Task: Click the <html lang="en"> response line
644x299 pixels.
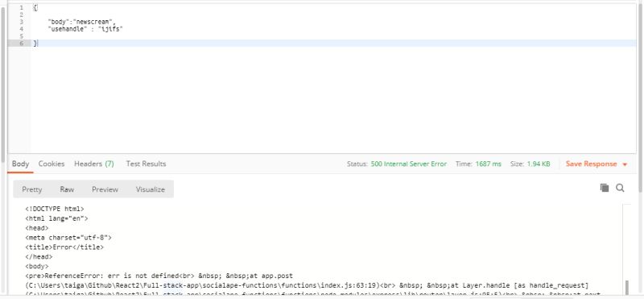Action: point(56,218)
